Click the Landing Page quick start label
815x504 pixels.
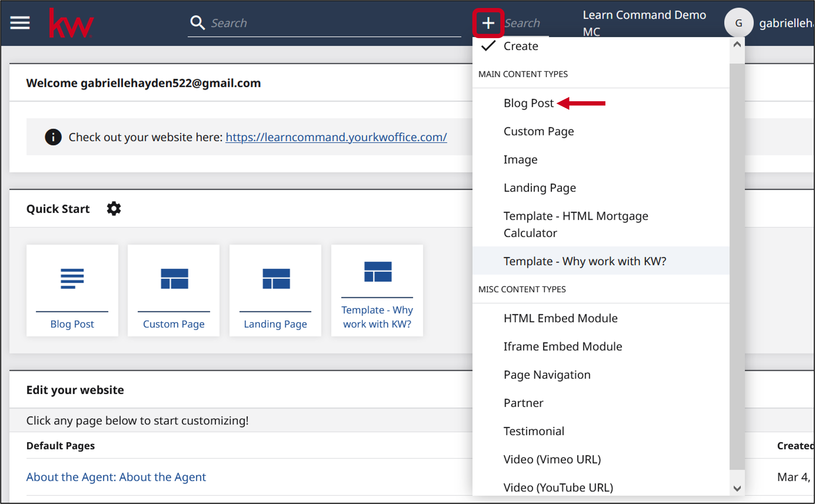pos(276,324)
